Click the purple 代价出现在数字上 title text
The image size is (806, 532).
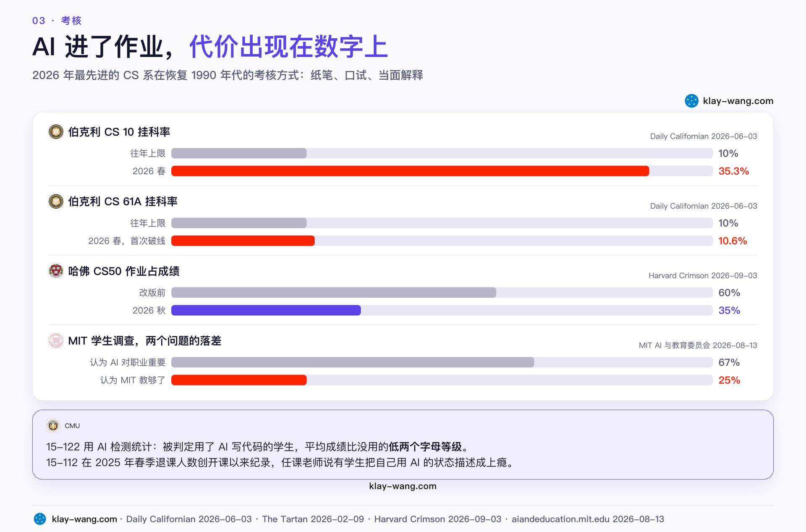tap(289, 46)
